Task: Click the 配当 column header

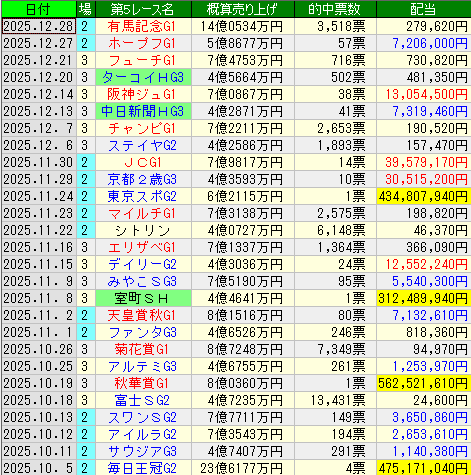Action: [x=424, y=9]
